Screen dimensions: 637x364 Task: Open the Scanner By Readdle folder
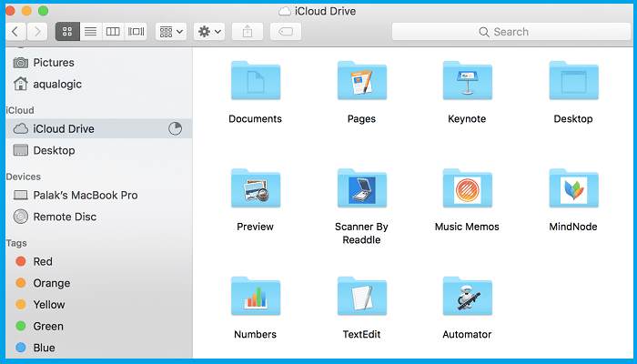362,188
